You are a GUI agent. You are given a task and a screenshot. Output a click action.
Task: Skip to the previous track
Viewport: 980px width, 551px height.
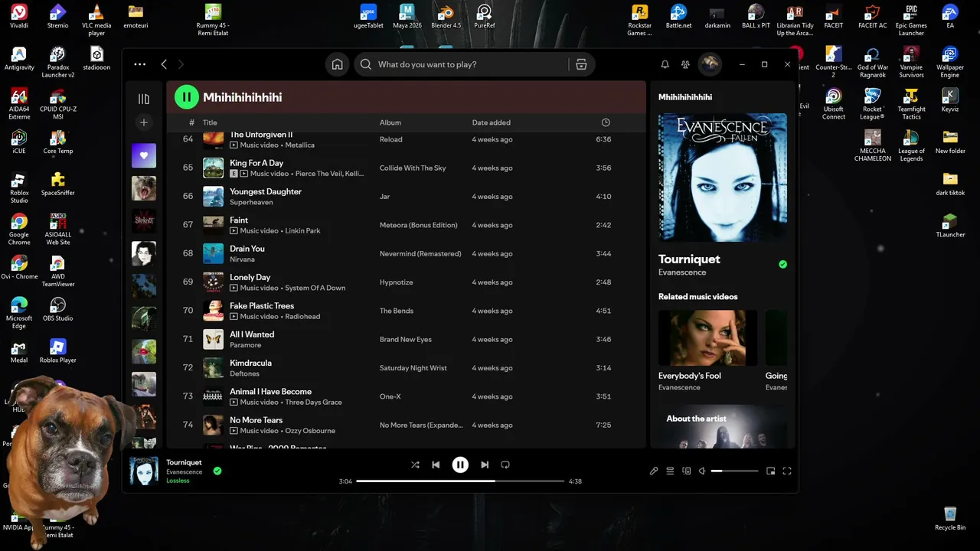[436, 465]
